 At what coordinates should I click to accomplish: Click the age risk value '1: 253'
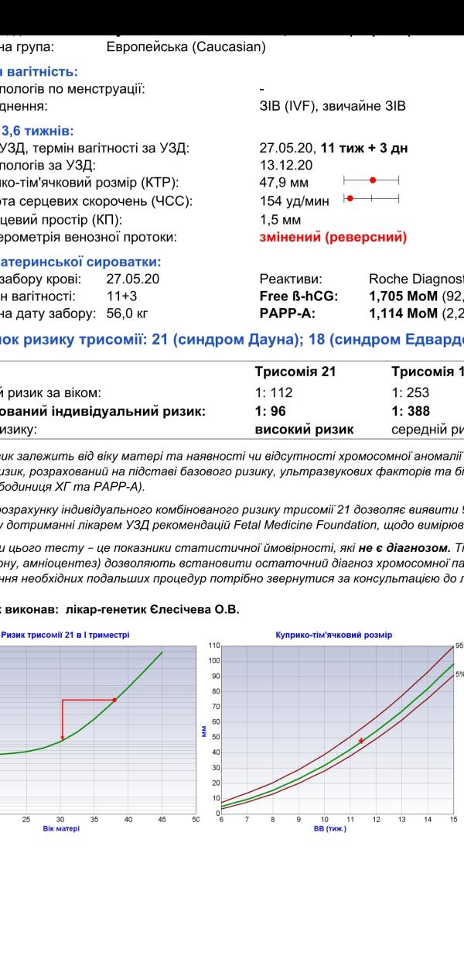point(411,392)
